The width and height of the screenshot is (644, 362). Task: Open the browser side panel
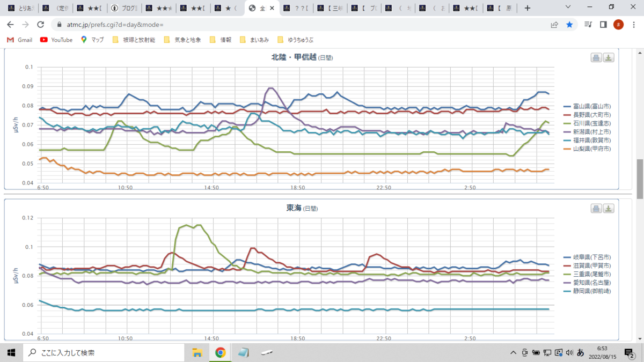coord(603,25)
